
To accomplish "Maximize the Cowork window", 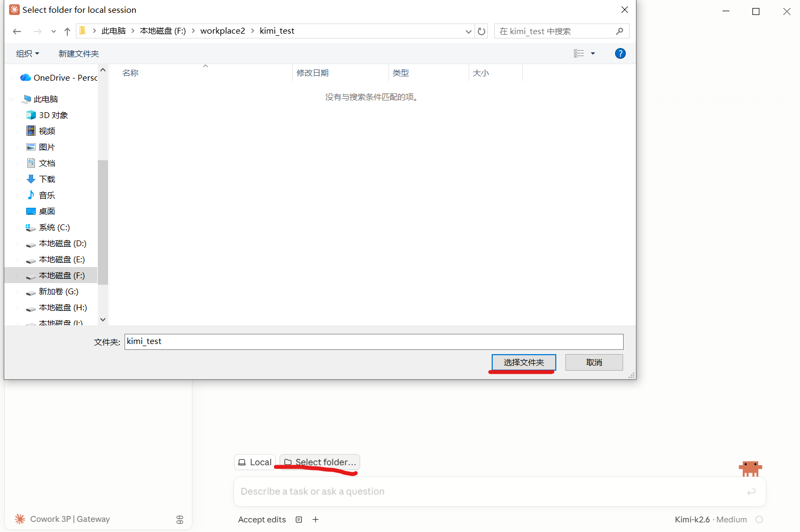I will tap(756, 11).
